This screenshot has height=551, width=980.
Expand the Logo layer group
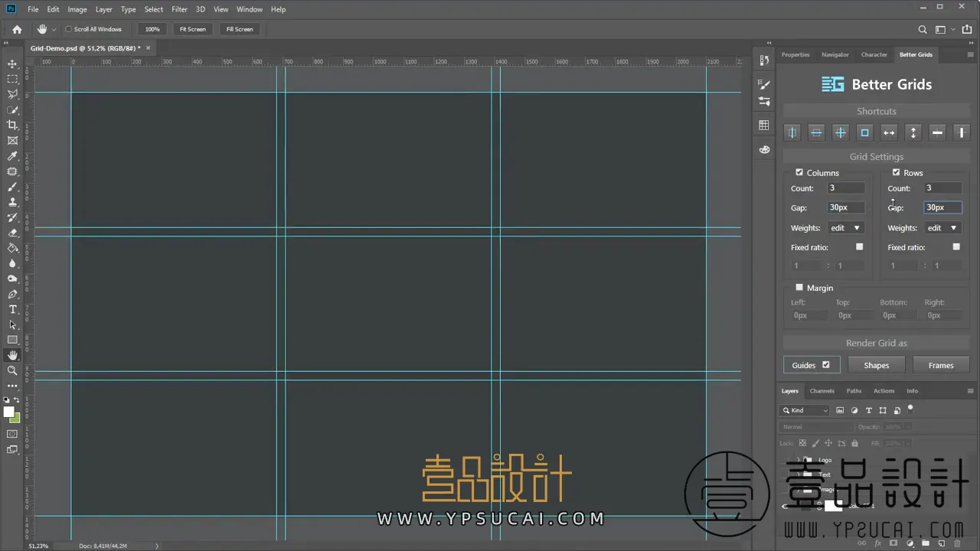[x=798, y=460]
